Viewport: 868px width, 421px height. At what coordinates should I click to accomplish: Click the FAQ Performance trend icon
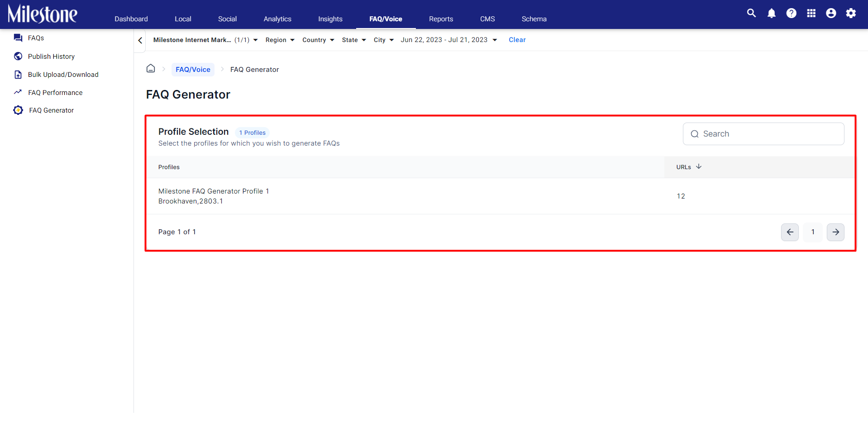coord(18,92)
